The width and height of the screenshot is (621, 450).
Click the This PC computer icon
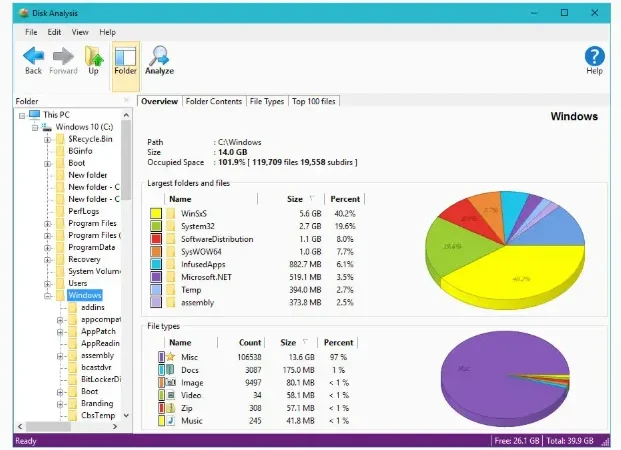tap(34, 115)
